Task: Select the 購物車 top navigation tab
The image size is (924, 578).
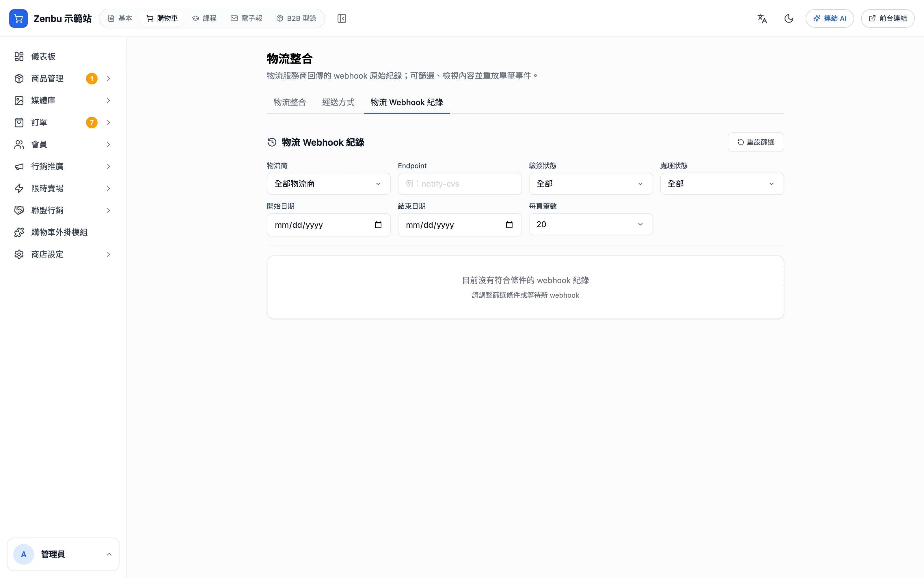Action: tap(162, 18)
